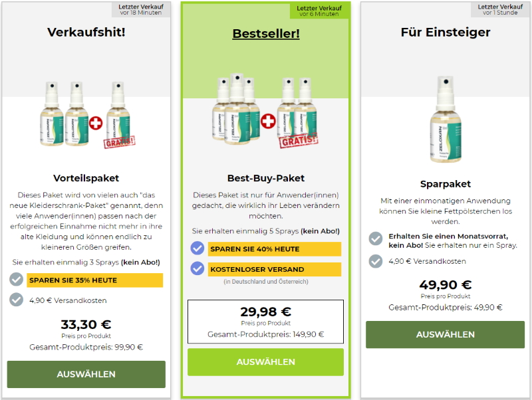Click the gray 'Letzter Verkauf vor 18 Minuten' badge
532x400 pixels.
click(141, 9)
